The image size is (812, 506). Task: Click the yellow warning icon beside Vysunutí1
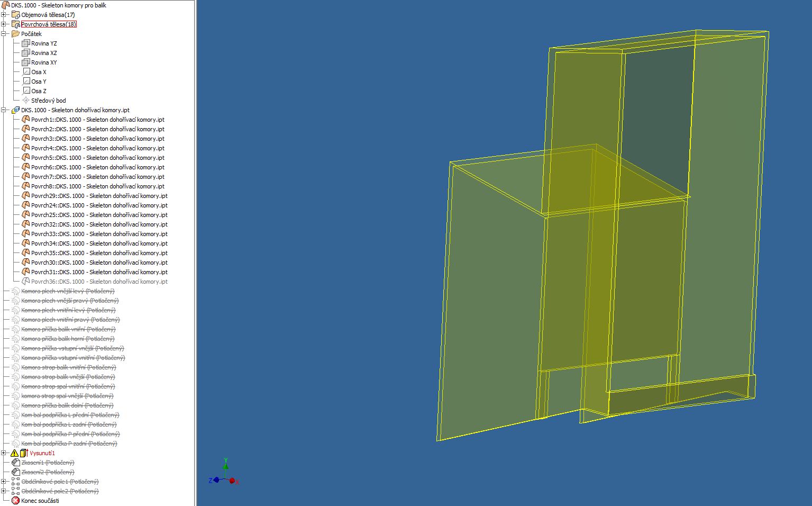tap(14, 453)
